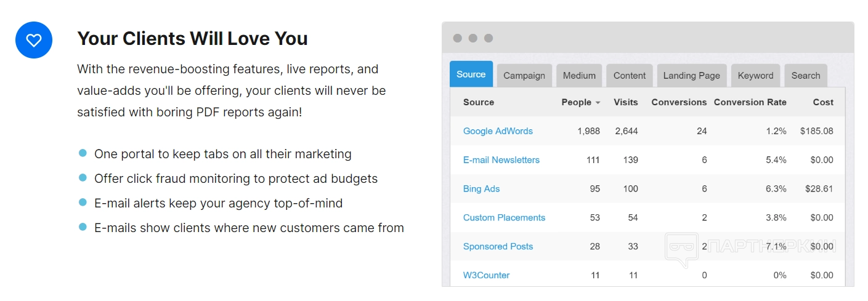Image resolution: width=868 pixels, height=301 pixels.
Task: Open the Medium tab
Action: tap(579, 76)
